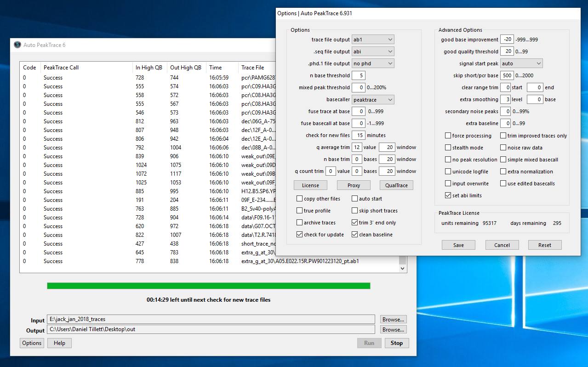The width and height of the screenshot is (588, 367).
Task: Click the skip short/pcr base field
Action: pyautogui.click(x=507, y=75)
